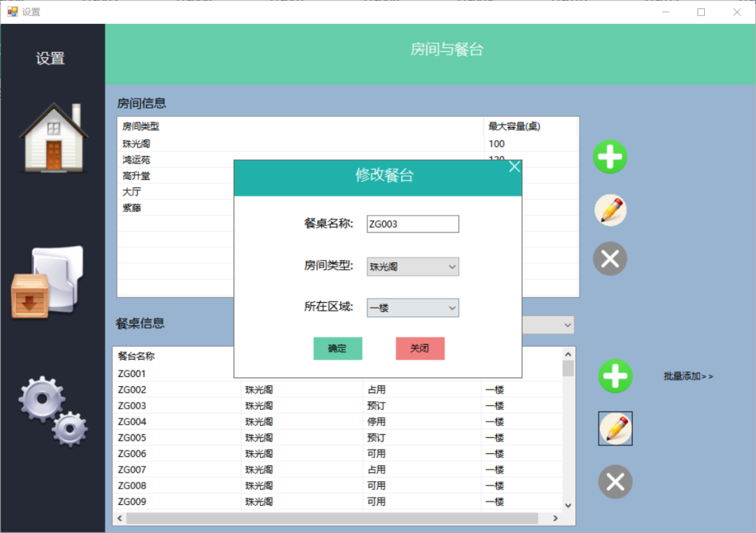Open the house icon in sidebar

[53, 137]
